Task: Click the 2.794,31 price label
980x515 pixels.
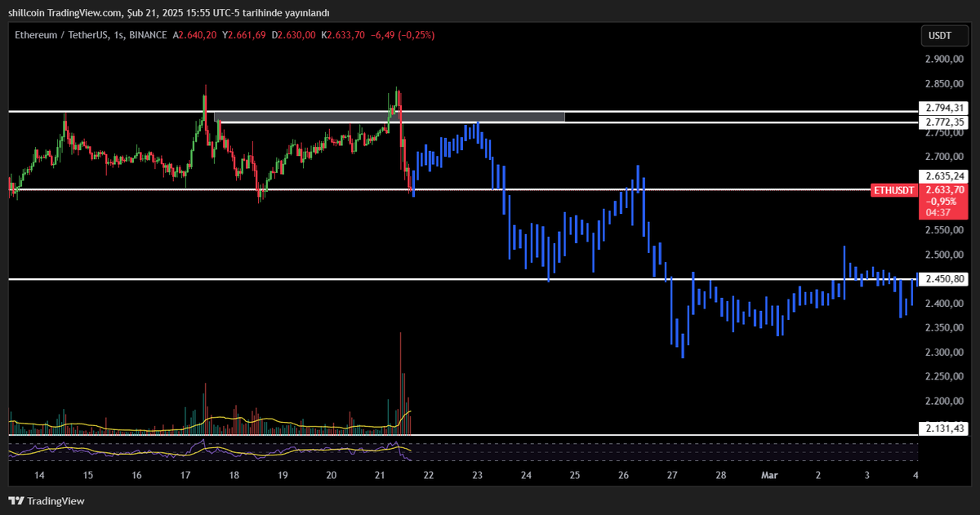Action: coord(944,109)
